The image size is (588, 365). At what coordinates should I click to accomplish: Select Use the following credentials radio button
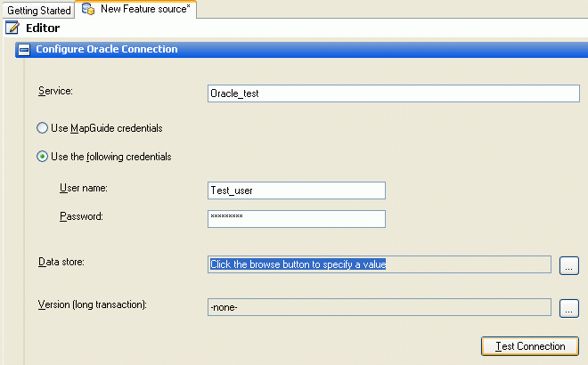tap(42, 157)
